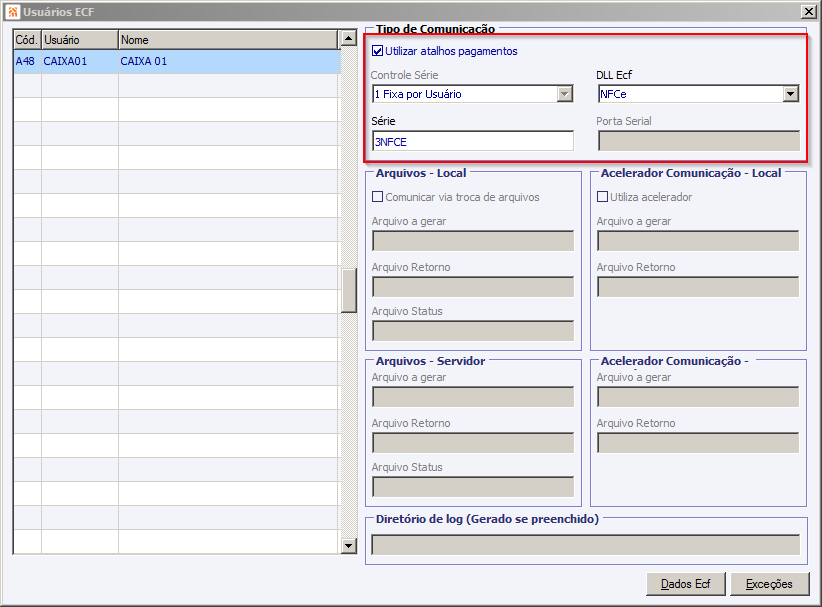Click the Diretório de log input field
The width and height of the screenshot is (822, 607).
(586, 545)
